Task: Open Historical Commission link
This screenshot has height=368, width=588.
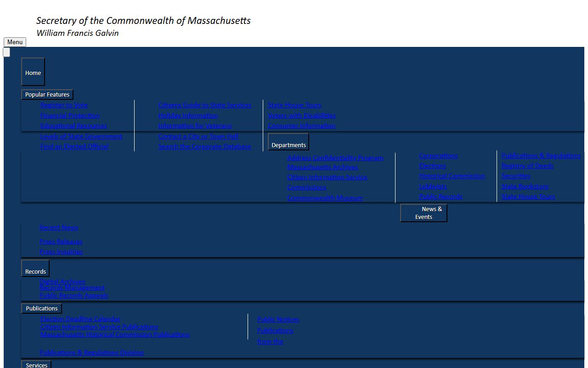Action: (x=452, y=176)
